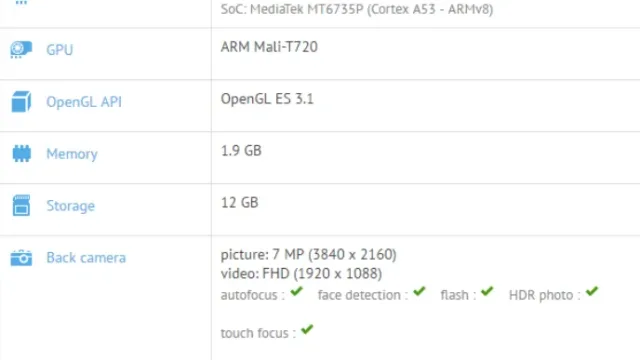Click the GPU graphics card icon
This screenshot has height=360, width=640.
(21, 49)
